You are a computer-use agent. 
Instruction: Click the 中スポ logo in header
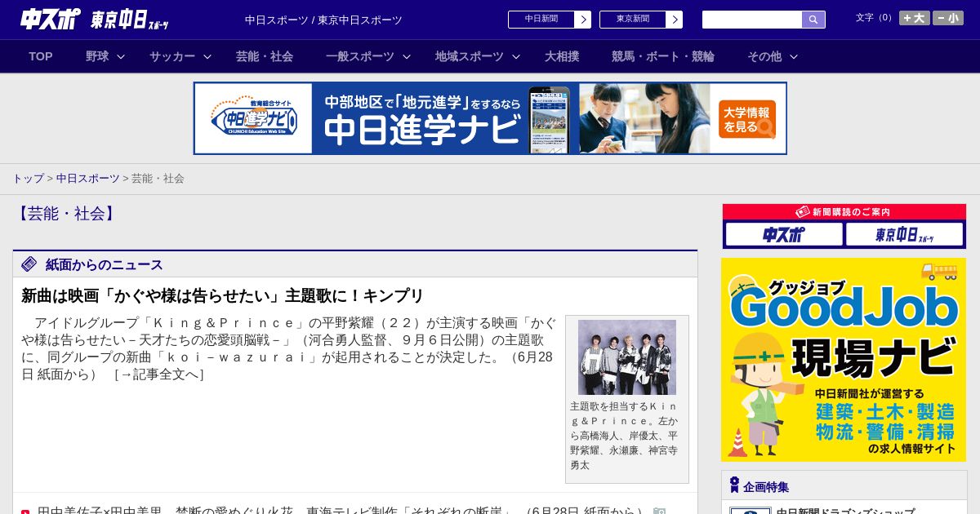[51, 19]
